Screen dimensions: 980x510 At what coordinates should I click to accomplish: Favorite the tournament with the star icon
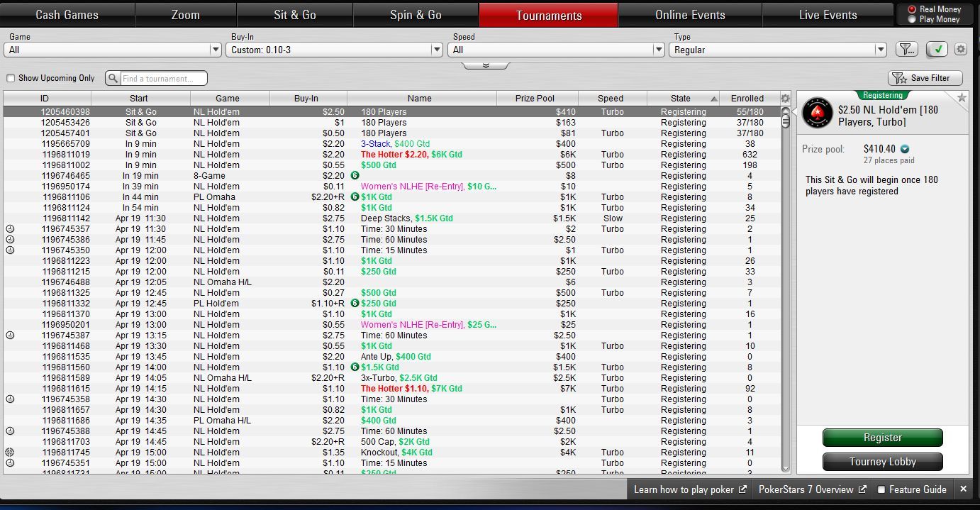coord(962,98)
